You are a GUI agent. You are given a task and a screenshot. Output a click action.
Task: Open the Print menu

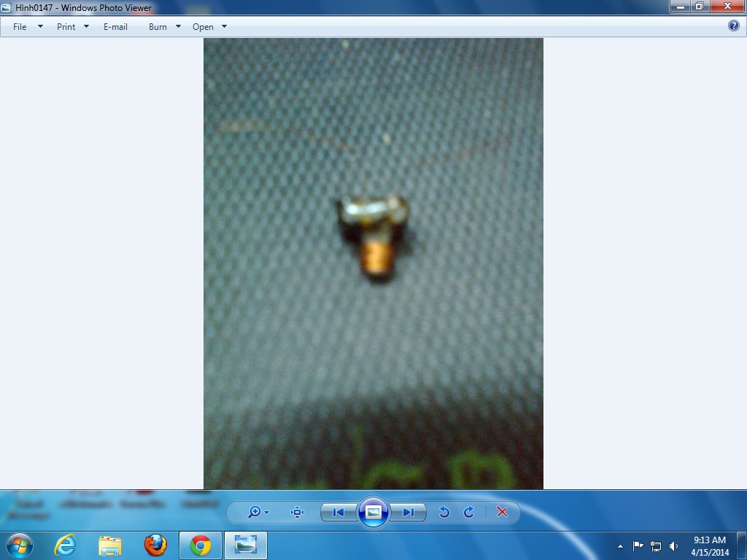tap(66, 27)
